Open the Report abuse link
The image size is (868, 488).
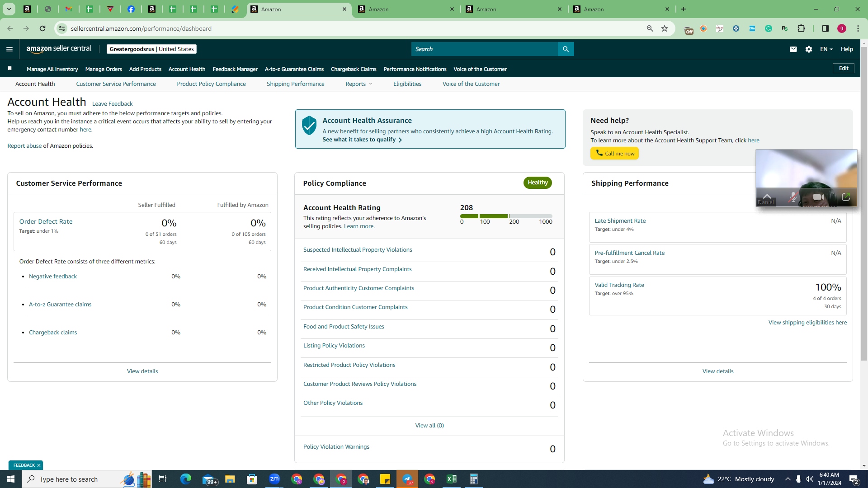click(24, 146)
